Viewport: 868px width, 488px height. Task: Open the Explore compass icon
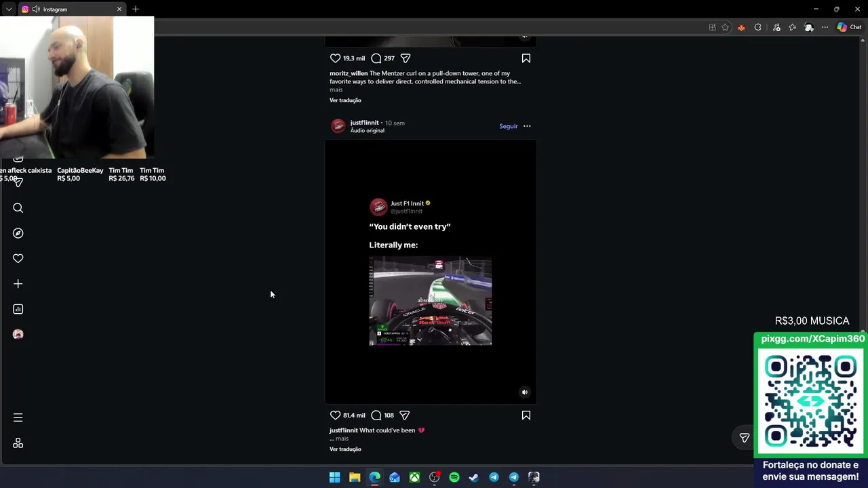[18, 233]
